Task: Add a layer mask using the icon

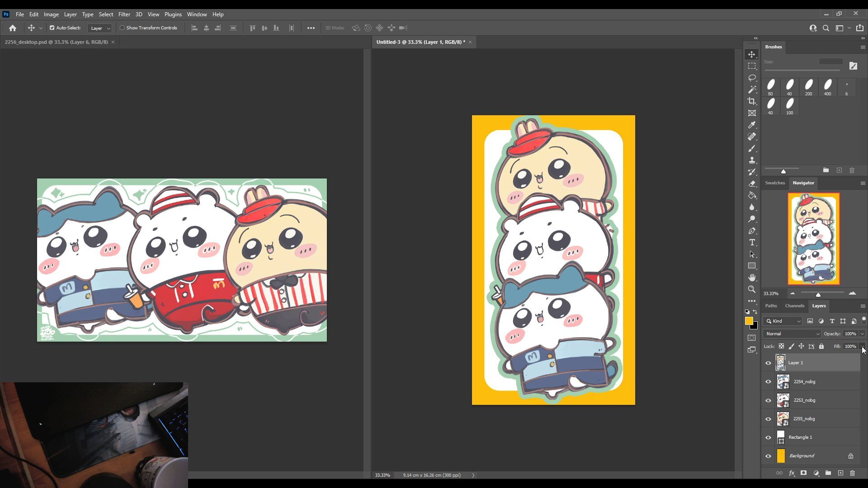Action: (803, 473)
